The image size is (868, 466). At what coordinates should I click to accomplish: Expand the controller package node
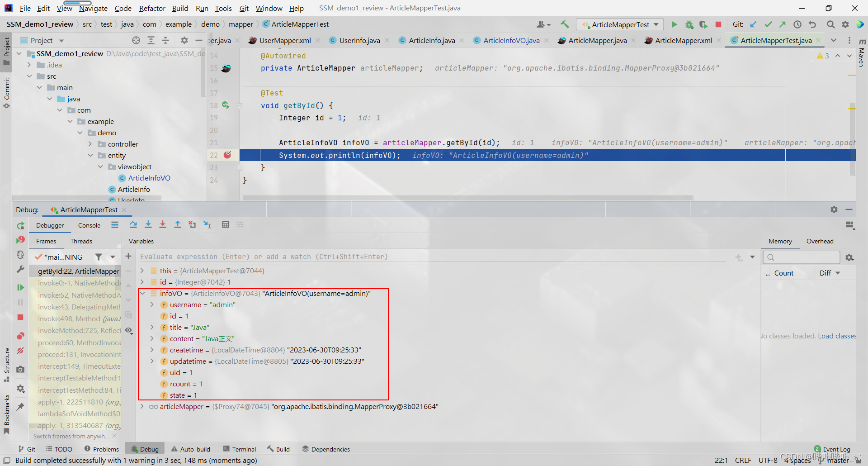(90, 144)
